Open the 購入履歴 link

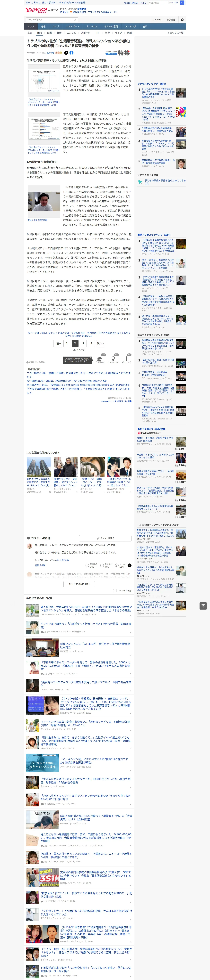pos(171,19)
